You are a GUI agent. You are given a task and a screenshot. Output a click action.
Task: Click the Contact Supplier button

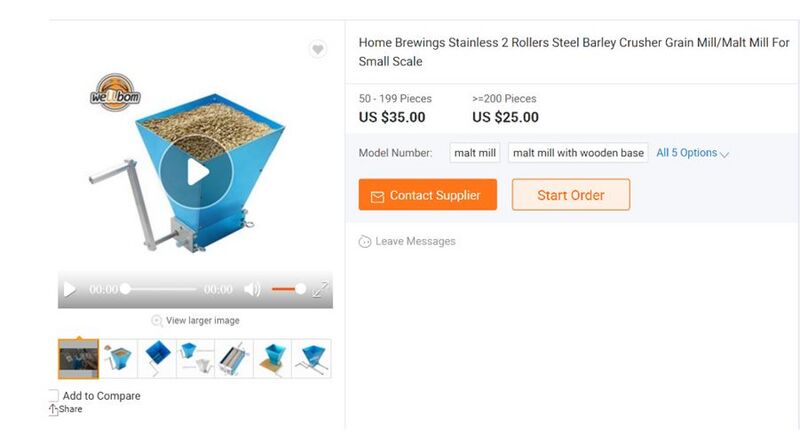[x=427, y=195]
